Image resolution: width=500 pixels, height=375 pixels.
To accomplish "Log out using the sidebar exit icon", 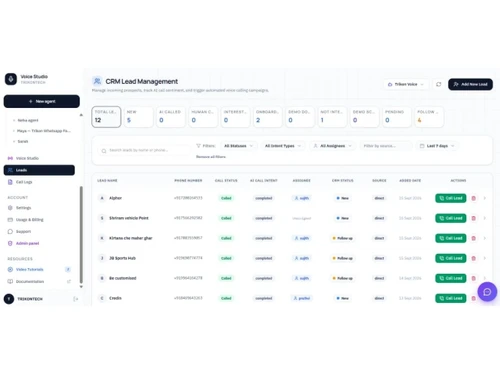I will [76, 299].
